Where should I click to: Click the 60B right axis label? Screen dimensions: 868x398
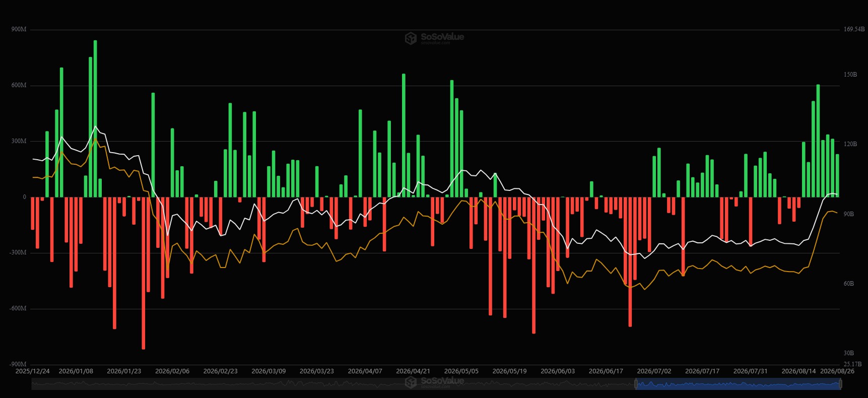tap(849, 284)
